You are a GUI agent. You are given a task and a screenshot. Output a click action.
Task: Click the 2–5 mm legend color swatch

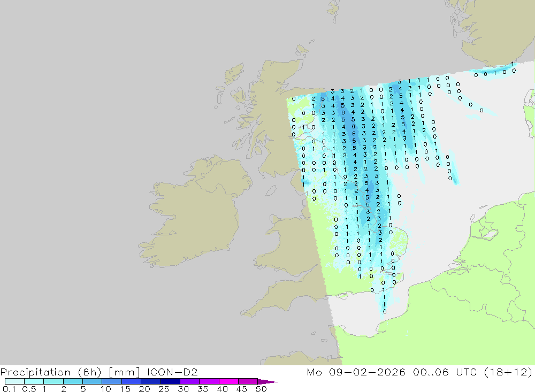click(73, 381)
